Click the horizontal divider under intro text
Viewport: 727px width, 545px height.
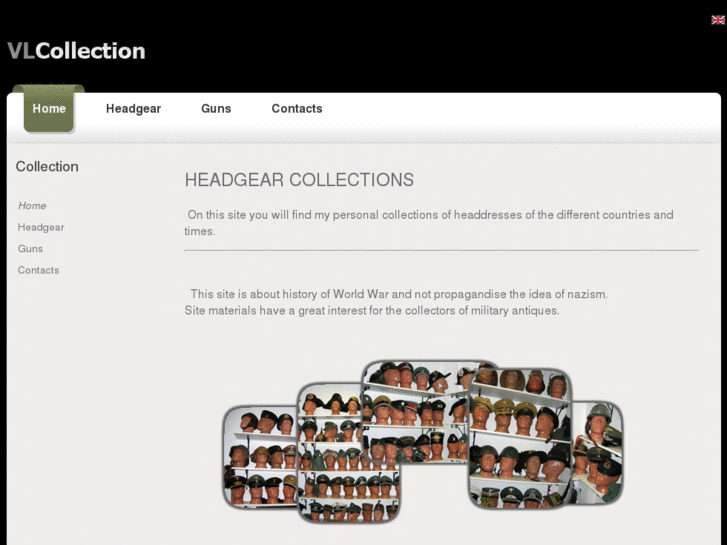[441, 250]
